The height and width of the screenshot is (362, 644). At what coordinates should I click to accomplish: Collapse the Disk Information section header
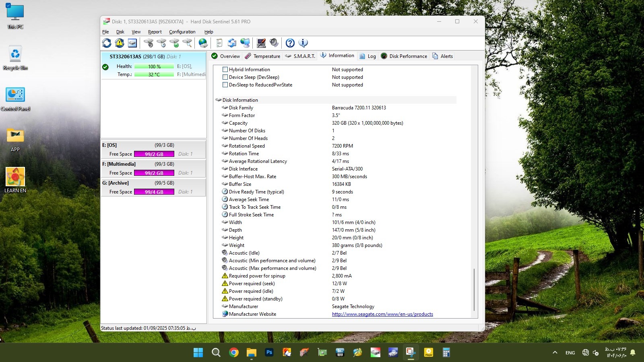tap(336, 100)
